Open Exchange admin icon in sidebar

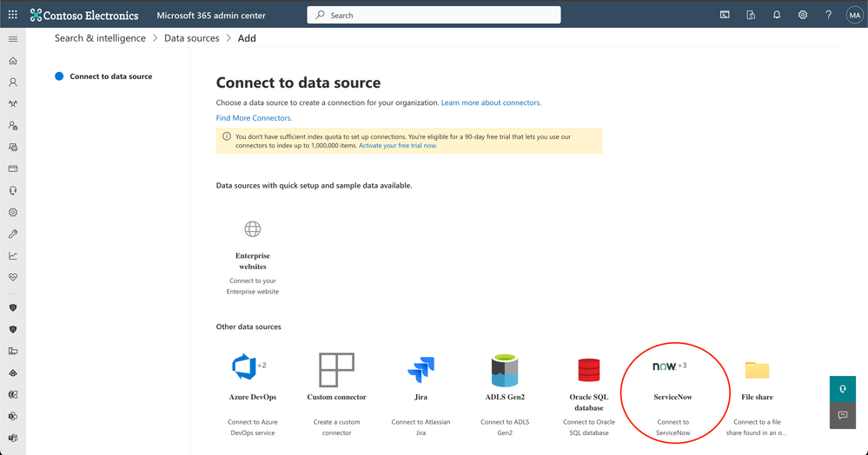[x=13, y=395]
